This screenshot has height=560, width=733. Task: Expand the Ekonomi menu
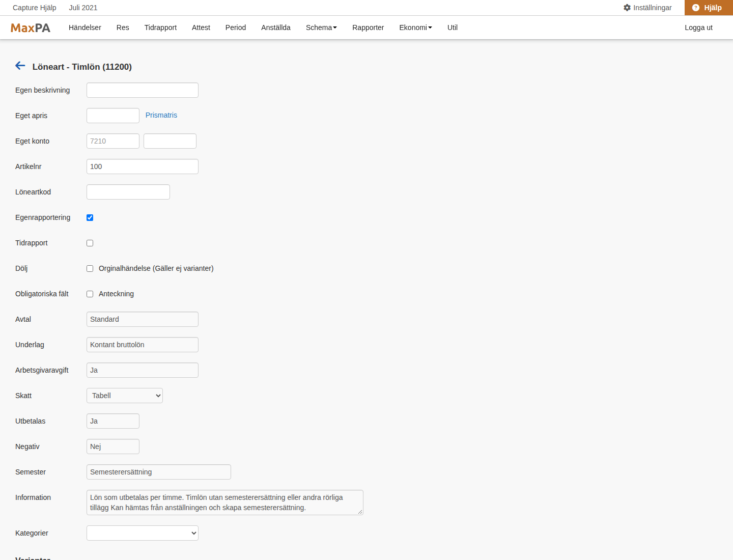(415, 27)
